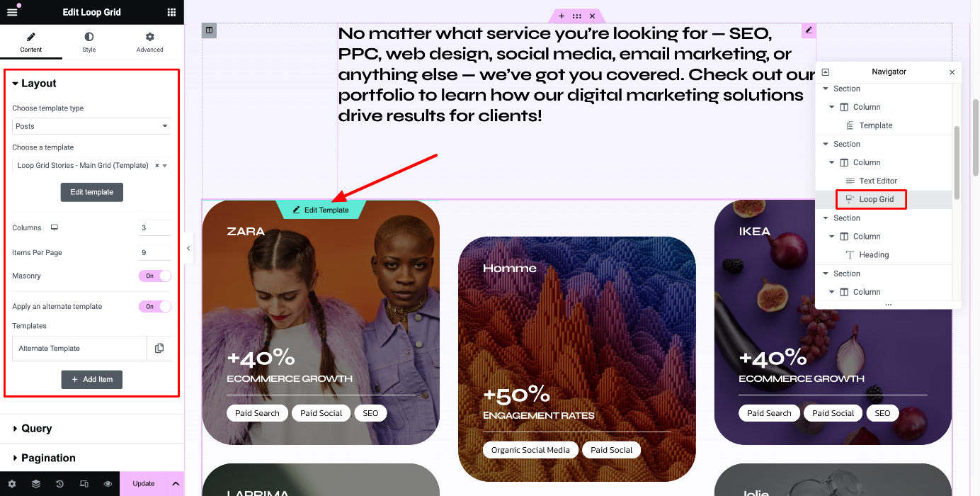
Task: Open the layers navigator icon
Action: pos(36,484)
